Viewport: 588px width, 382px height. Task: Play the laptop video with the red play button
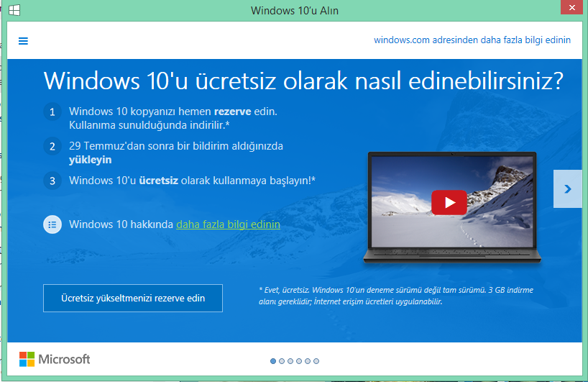pyautogui.click(x=449, y=203)
